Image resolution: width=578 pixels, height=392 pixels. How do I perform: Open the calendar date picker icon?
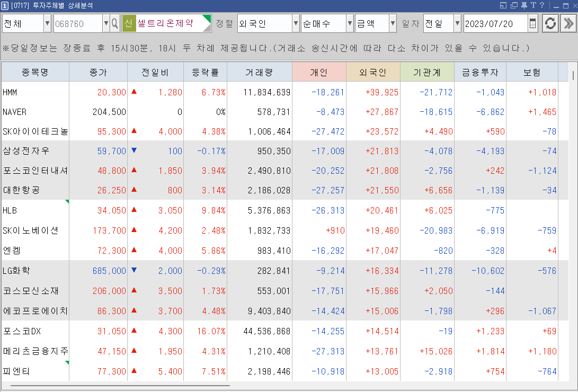(x=532, y=24)
